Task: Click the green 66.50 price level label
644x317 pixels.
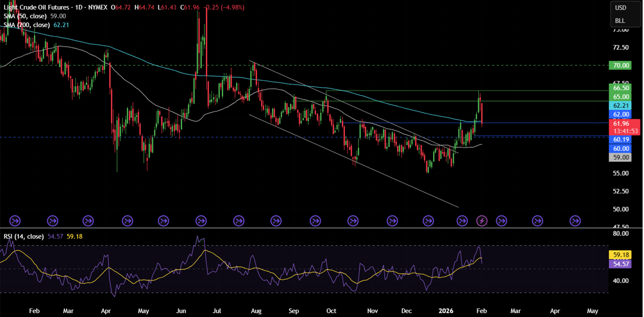Action: (620, 88)
